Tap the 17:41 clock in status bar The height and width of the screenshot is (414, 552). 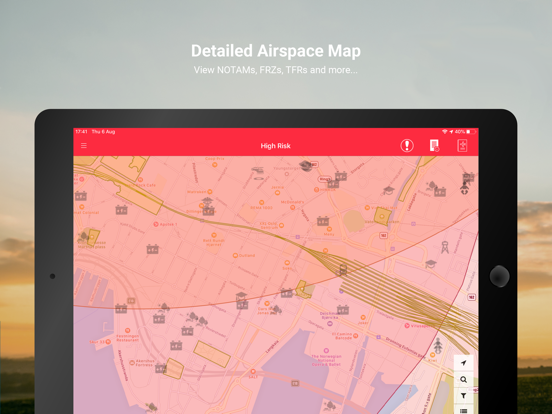[x=81, y=132]
